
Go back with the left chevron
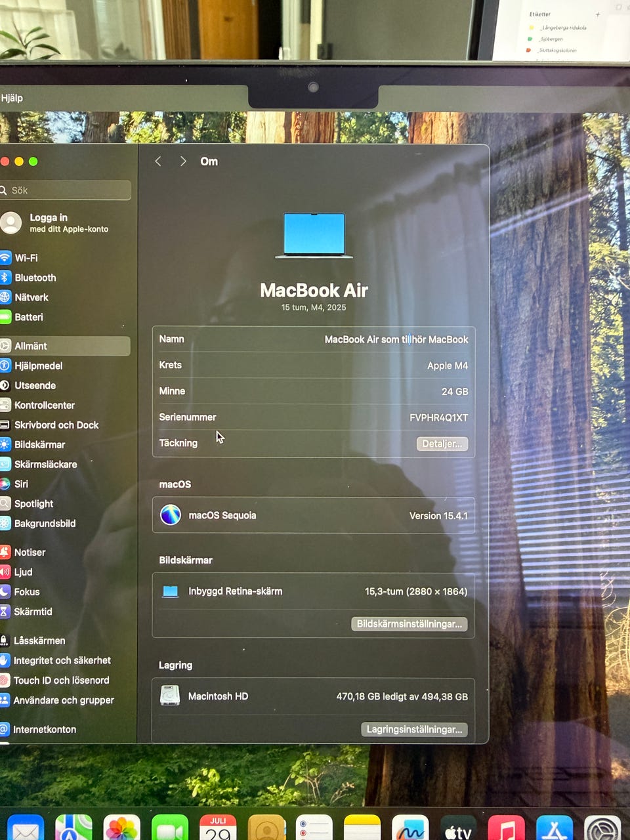tap(158, 161)
